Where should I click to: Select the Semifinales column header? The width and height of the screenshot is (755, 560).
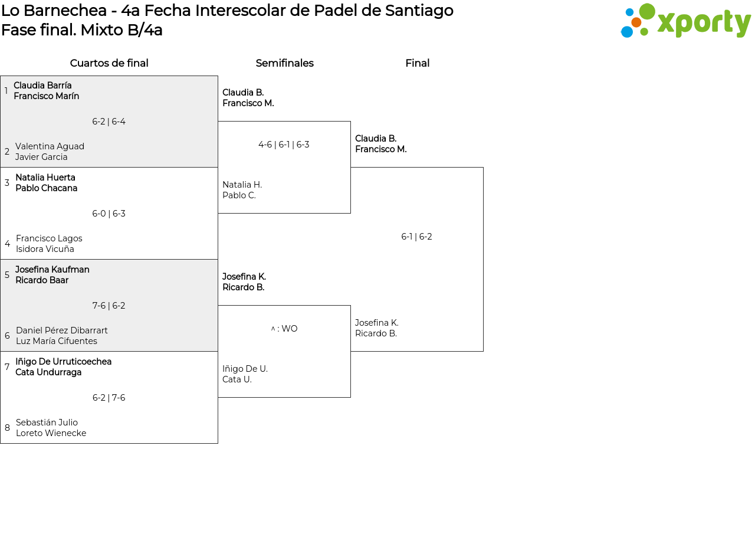point(284,63)
